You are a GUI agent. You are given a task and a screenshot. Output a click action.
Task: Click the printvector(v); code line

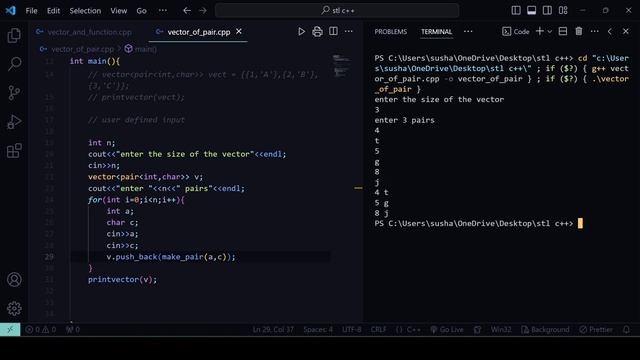coord(122,280)
